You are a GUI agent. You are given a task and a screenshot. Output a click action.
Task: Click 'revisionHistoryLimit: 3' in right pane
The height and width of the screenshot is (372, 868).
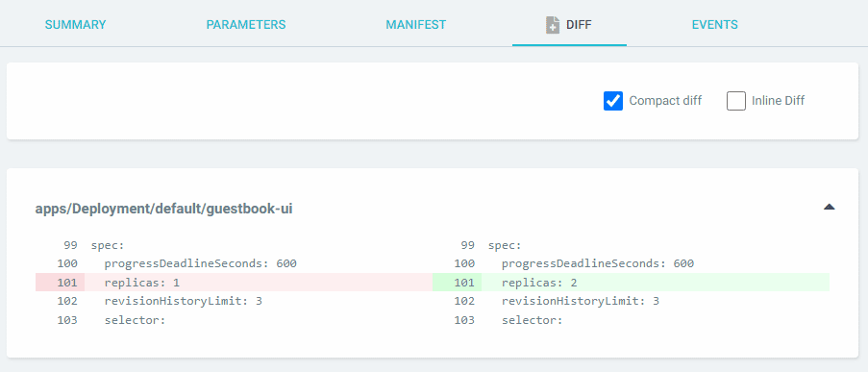coord(581,302)
